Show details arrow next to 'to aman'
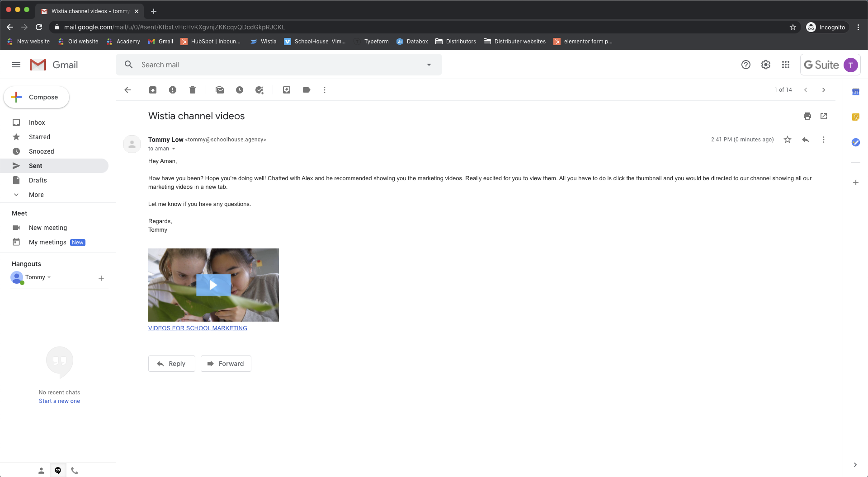The height and width of the screenshot is (477, 868). [x=174, y=149]
